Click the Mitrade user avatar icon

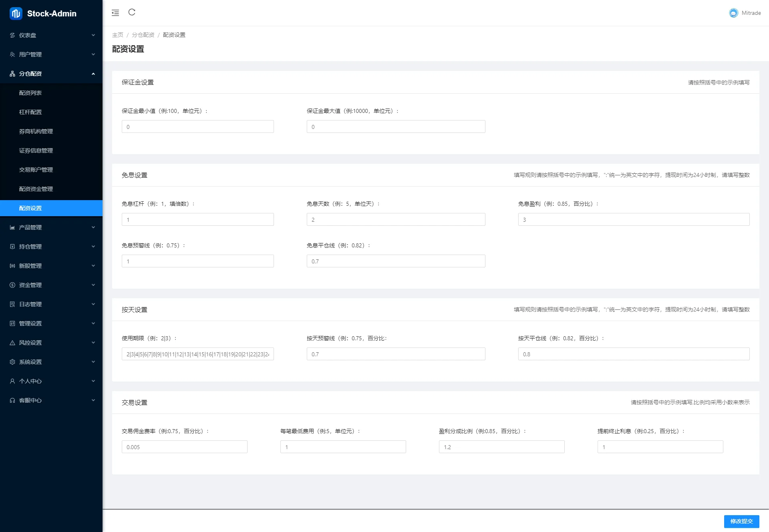coord(733,13)
